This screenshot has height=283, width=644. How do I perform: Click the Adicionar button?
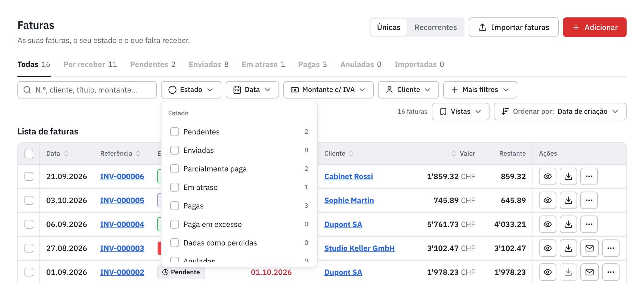(595, 27)
